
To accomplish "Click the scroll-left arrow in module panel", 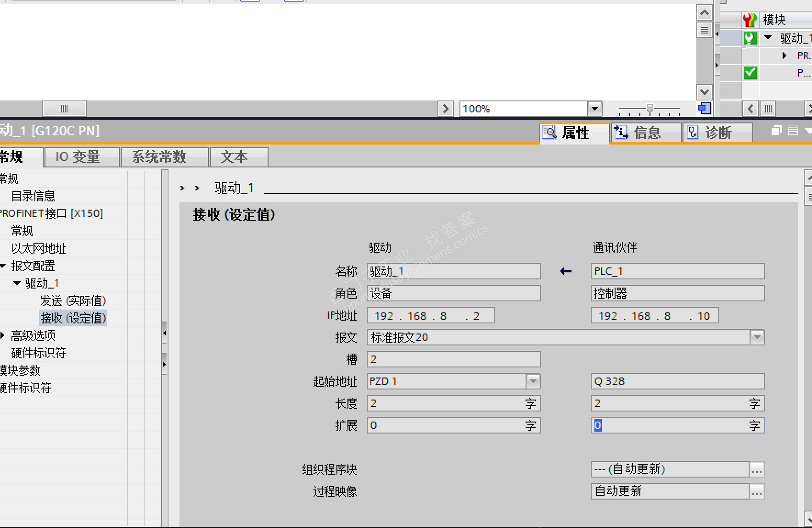I will pos(750,109).
